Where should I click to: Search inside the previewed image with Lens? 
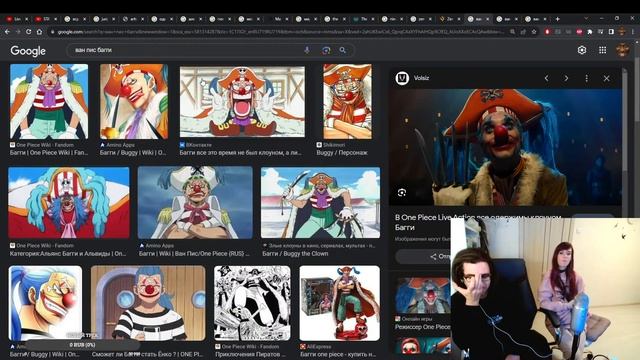(x=402, y=192)
